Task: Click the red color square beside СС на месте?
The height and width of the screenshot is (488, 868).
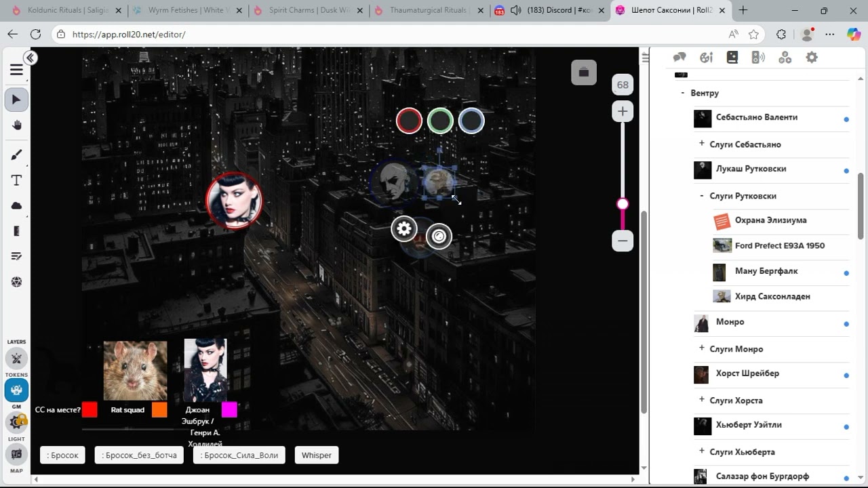Action: (90, 409)
